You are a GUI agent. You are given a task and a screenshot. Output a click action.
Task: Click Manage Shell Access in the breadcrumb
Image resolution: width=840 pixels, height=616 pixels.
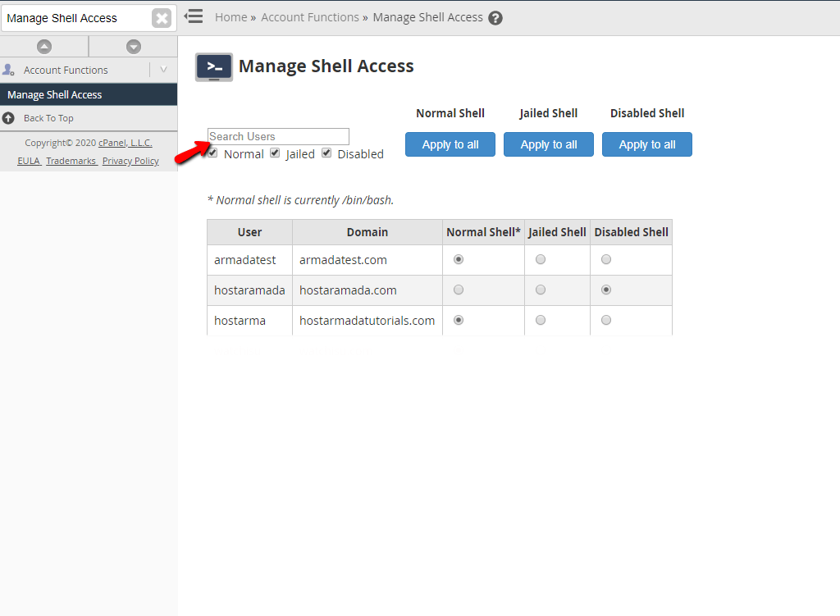pyautogui.click(x=427, y=18)
